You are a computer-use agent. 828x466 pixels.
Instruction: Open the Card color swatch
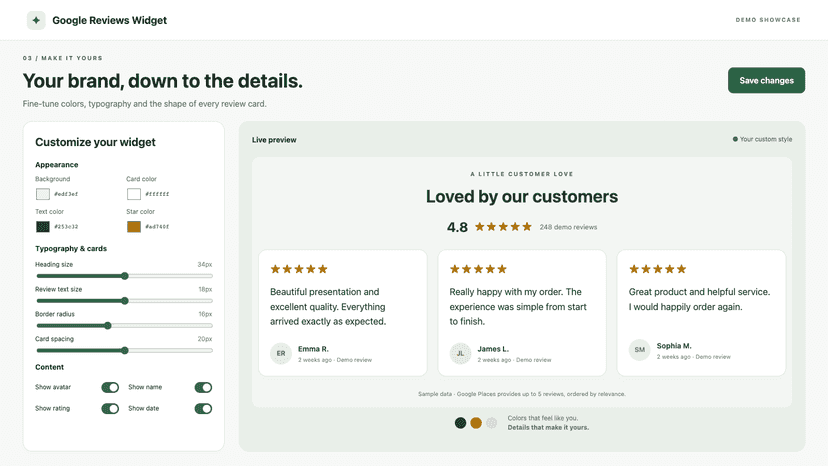coord(134,194)
